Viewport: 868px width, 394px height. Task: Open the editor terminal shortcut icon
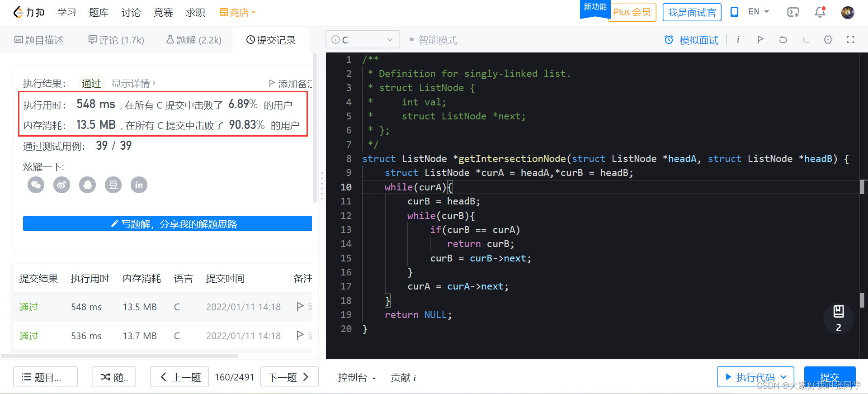click(x=805, y=40)
